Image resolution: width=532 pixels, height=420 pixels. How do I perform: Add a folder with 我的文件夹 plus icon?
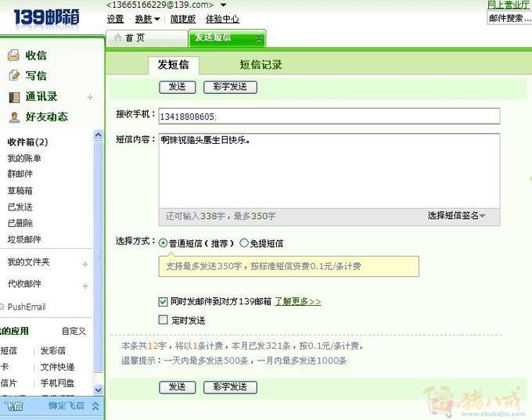(85, 264)
